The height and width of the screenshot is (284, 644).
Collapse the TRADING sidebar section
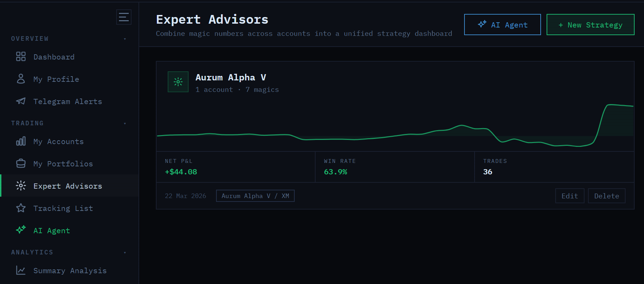pyautogui.click(x=125, y=123)
